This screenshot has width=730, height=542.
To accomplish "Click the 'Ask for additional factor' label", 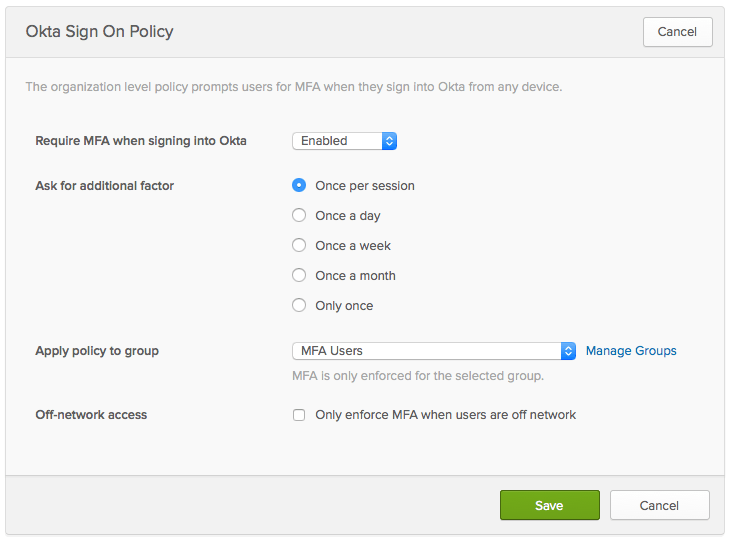I will click(x=105, y=185).
